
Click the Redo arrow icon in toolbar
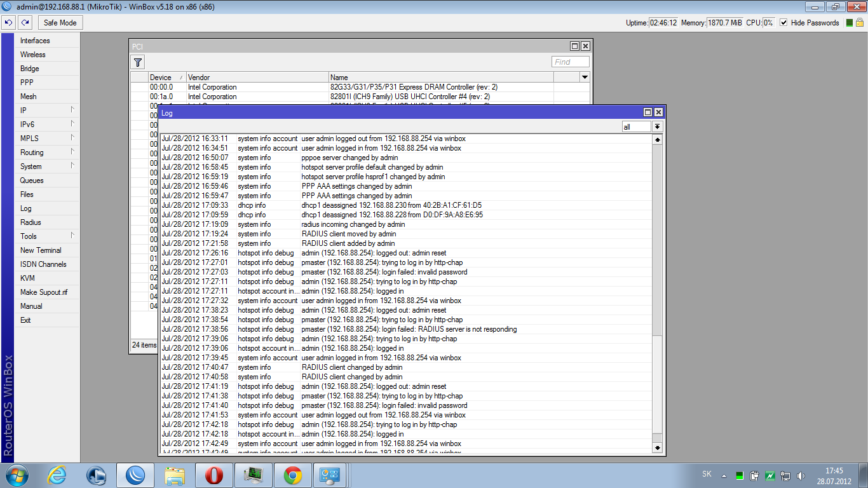(x=25, y=22)
